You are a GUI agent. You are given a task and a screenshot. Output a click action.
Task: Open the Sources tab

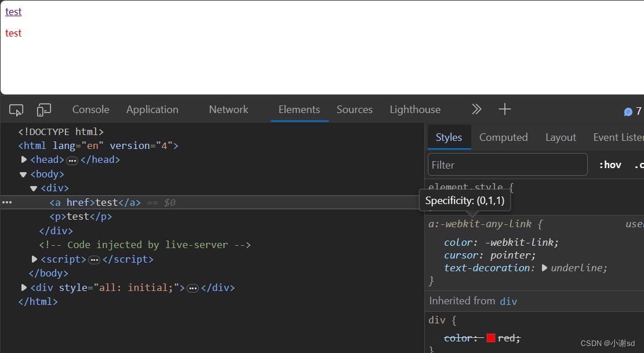coord(354,110)
